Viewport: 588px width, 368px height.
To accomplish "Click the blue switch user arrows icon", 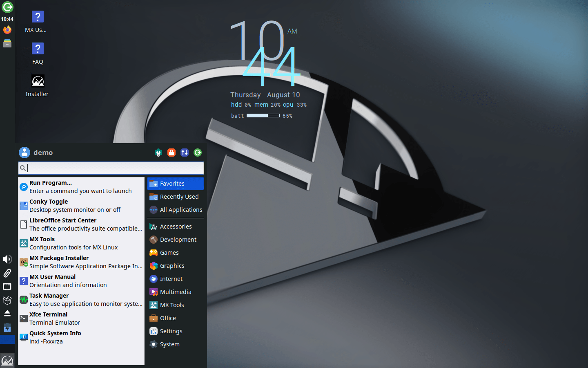I will coord(185,153).
